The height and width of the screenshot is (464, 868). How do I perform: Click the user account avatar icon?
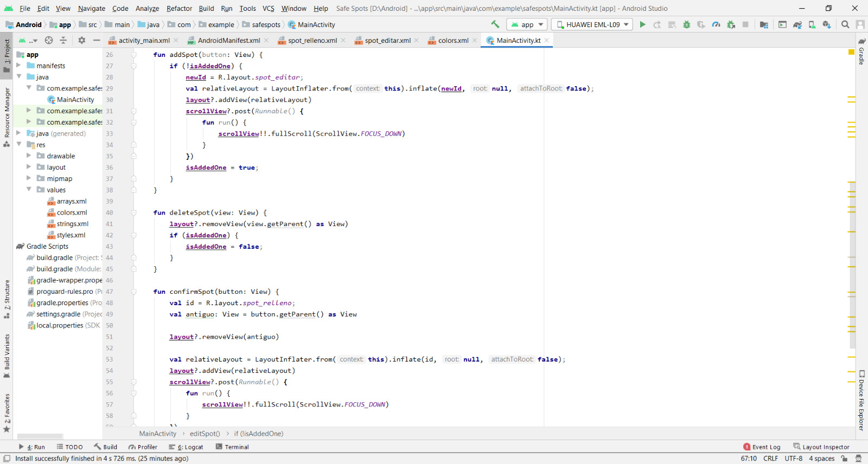click(x=860, y=24)
